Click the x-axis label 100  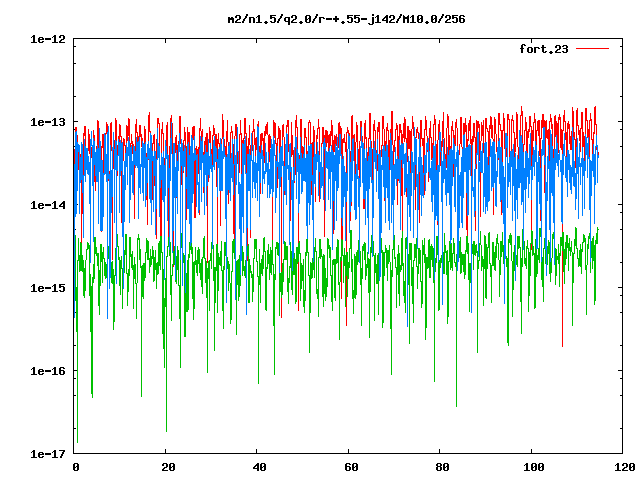tap(533, 467)
